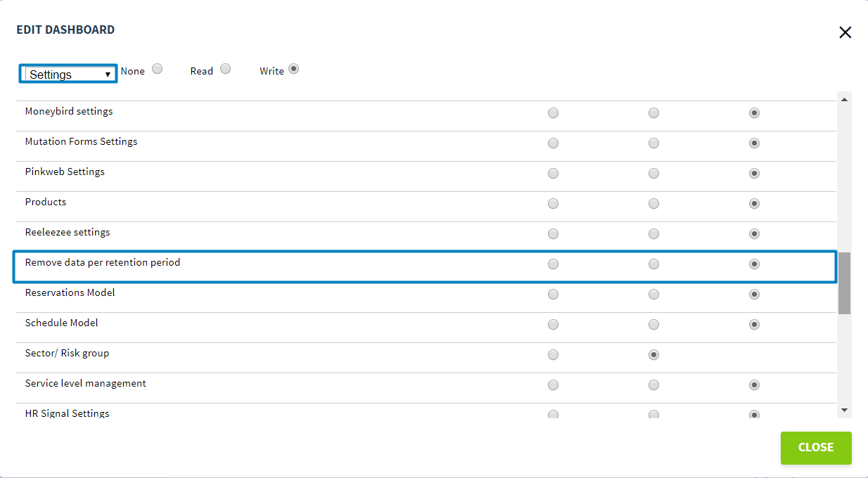Set Reservations Model to None
The width and height of the screenshot is (868, 478).
pyautogui.click(x=553, y=294)
